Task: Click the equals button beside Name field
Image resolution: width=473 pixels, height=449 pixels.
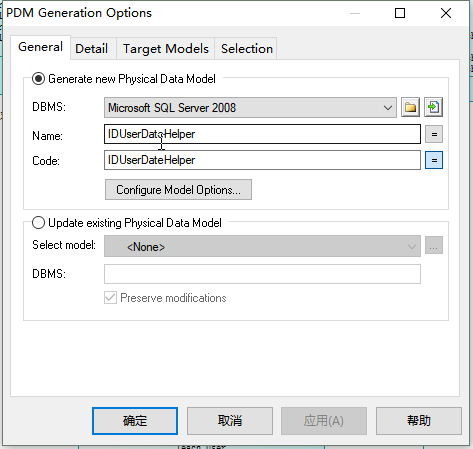Action: 434,134
